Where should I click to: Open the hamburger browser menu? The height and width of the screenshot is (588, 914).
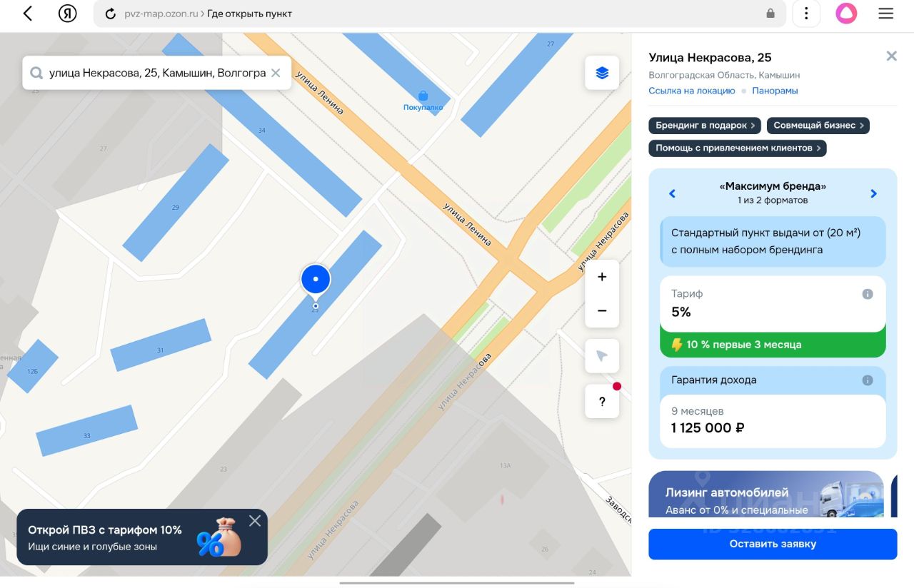[x=886, y=14]
